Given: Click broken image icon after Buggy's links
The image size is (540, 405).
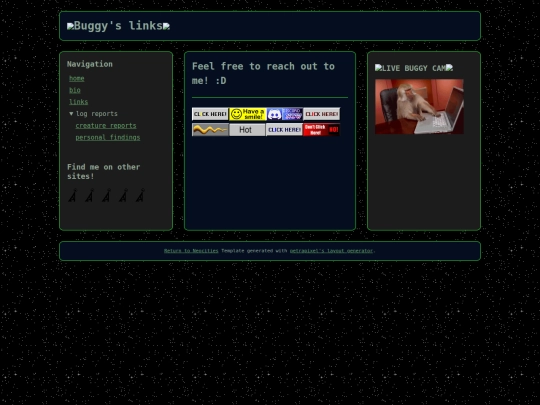Looking at the screenshot, I should [x=166, y=26].
